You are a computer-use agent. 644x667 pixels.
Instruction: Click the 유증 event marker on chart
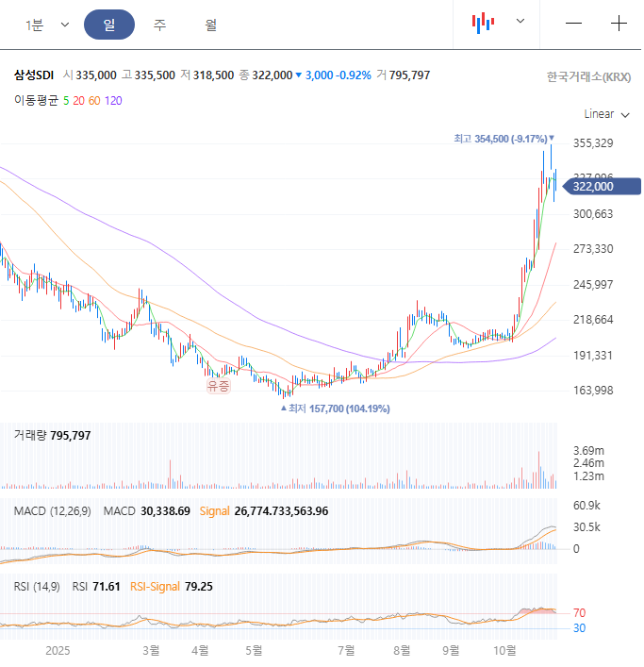pos(219,386)
